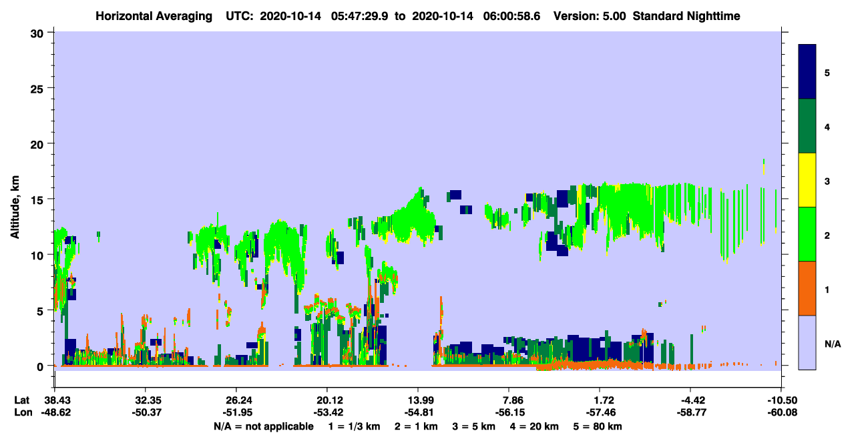Screen dimensions: 868x445
Task: Click the legend text '2 = 1 km'
Action: pyautogui.click(x=415, y=426)
